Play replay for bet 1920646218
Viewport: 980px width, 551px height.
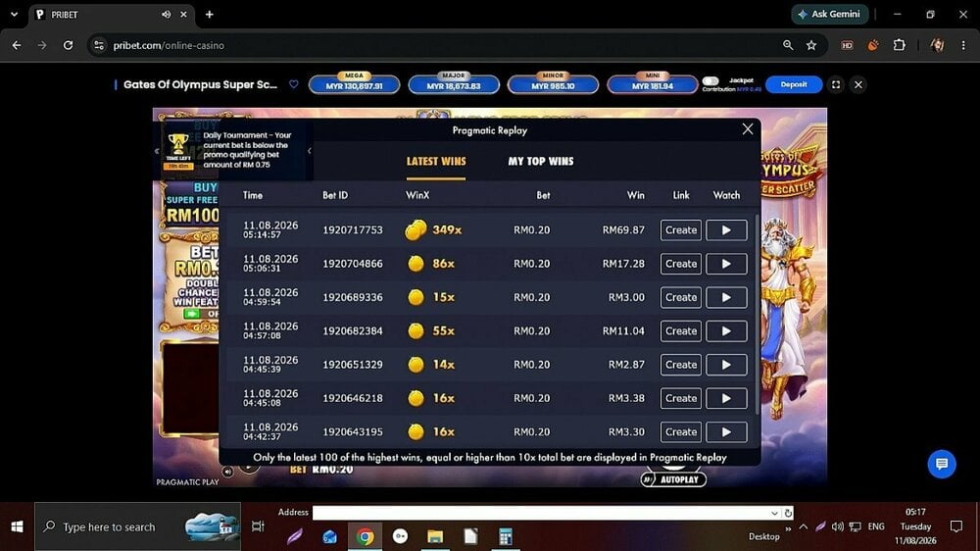(x=726, y=398)
